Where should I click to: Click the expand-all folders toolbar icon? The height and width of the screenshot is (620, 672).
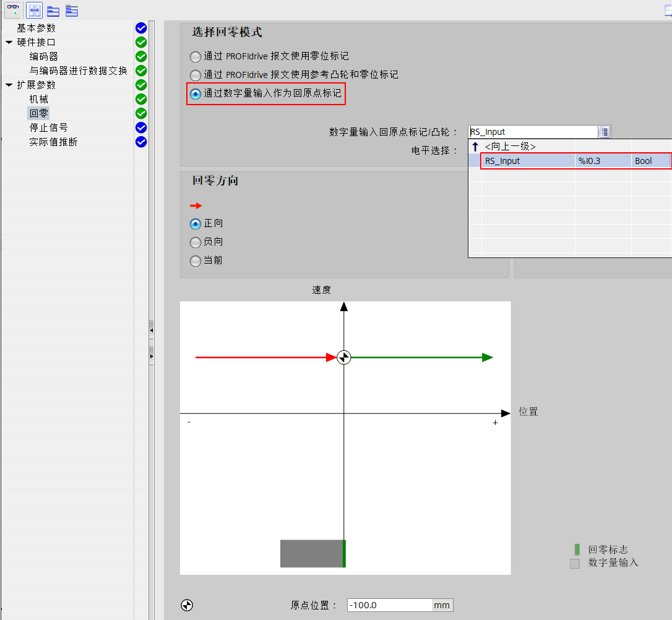point(53,10)
